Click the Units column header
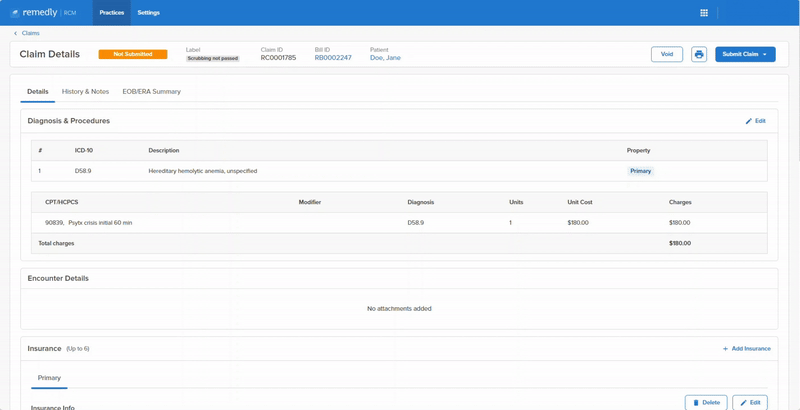800x410 pixels. (x=516, y=202)
